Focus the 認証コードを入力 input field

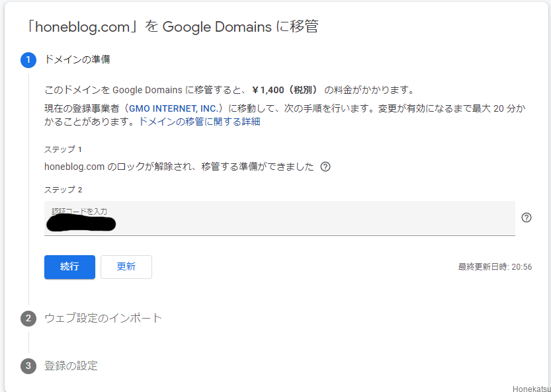[279, 219]
